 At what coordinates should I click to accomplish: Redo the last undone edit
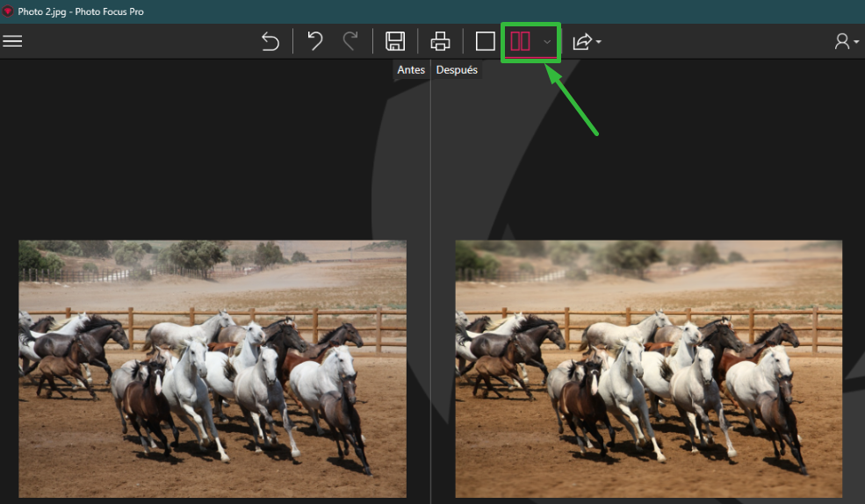pos(350,41)
